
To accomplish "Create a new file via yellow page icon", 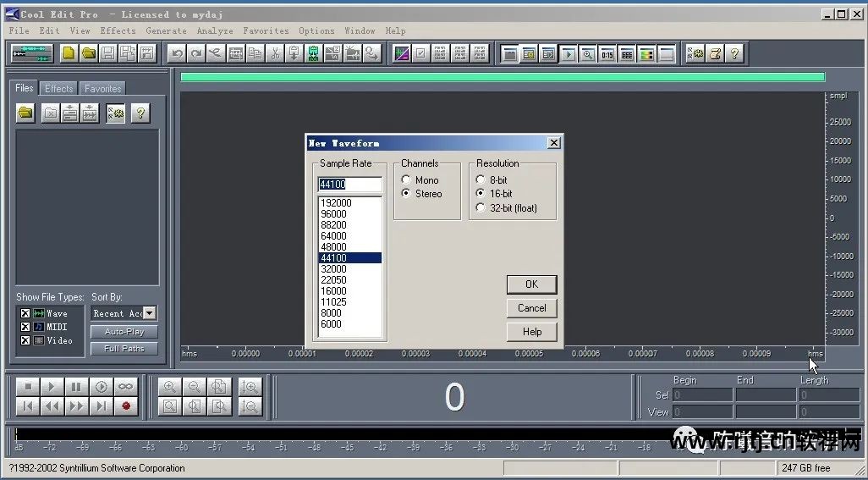I will point(69,53).
